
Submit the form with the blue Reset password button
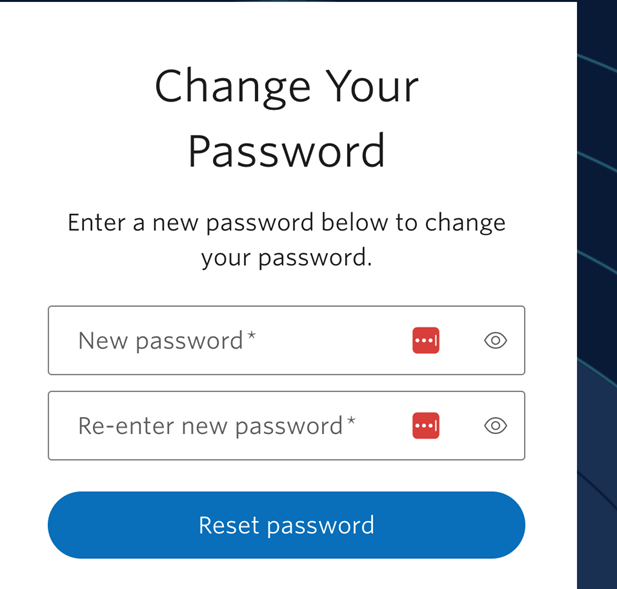286,525
